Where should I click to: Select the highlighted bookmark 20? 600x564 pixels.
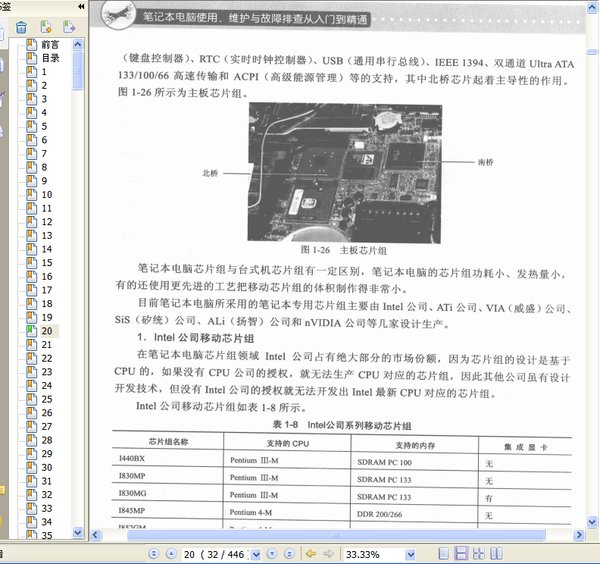(47, 331)
